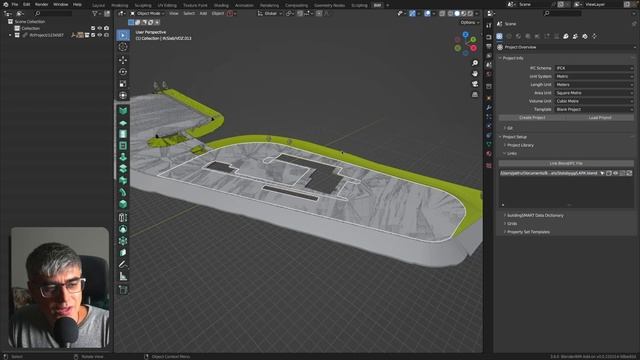Image resolution: width=640 pixels, height=360 pixels.
Task: Pick the BIM slab tool
Action: [123, 122]
